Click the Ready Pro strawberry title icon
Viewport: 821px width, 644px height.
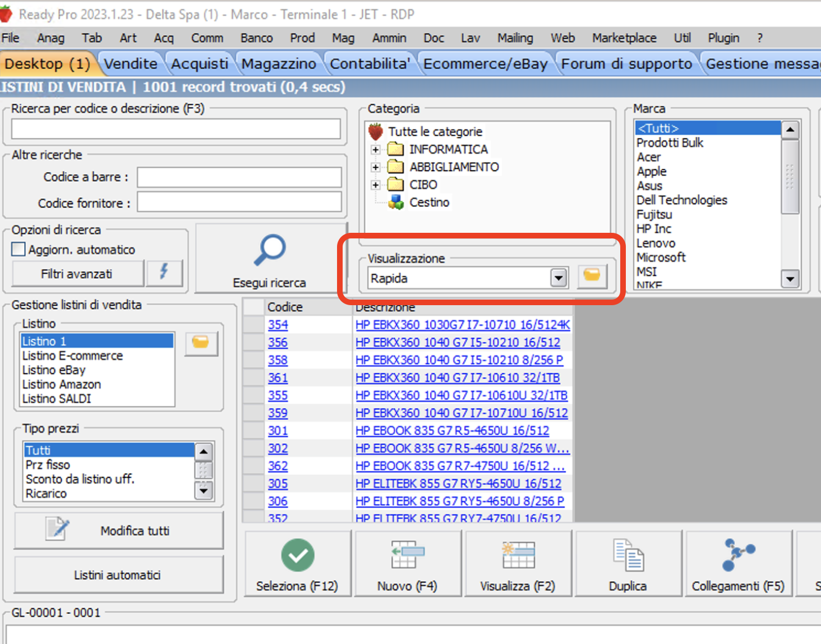click(6, 14)
